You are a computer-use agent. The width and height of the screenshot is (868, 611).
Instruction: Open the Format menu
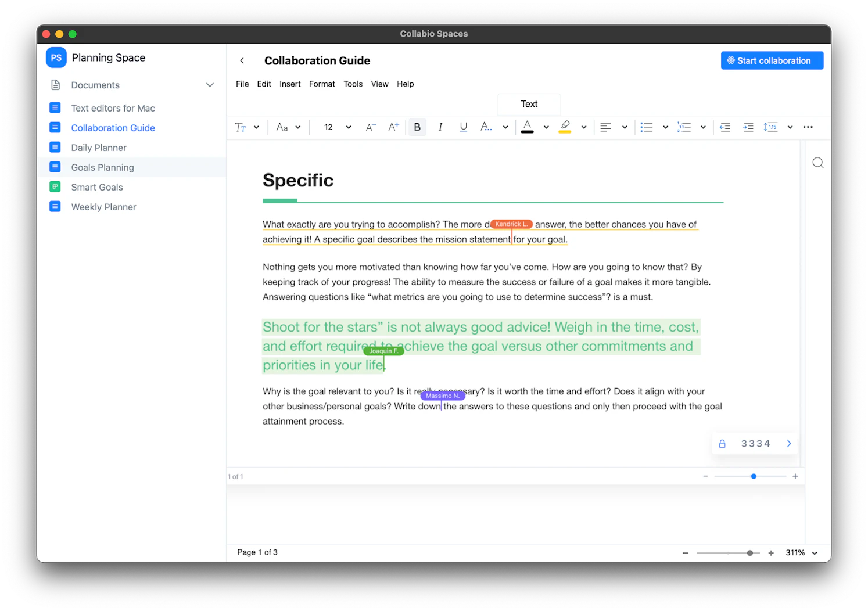click(322, 84)
